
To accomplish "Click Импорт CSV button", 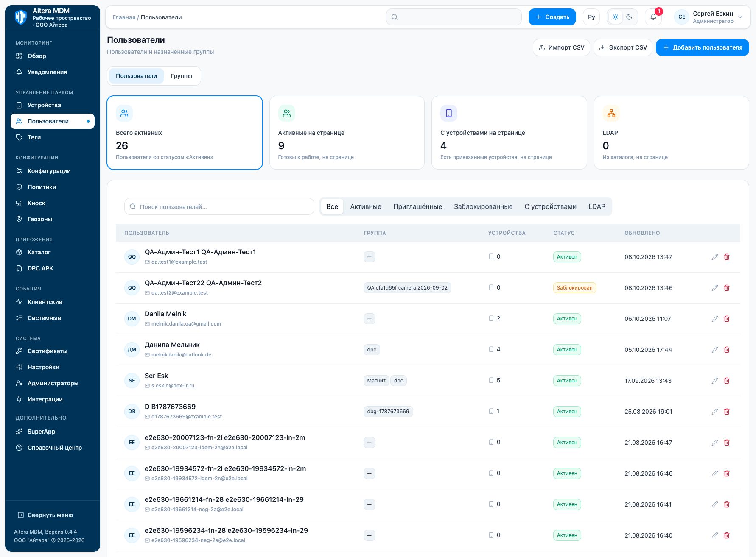I will pyautogui.click(x=561, y=47).
